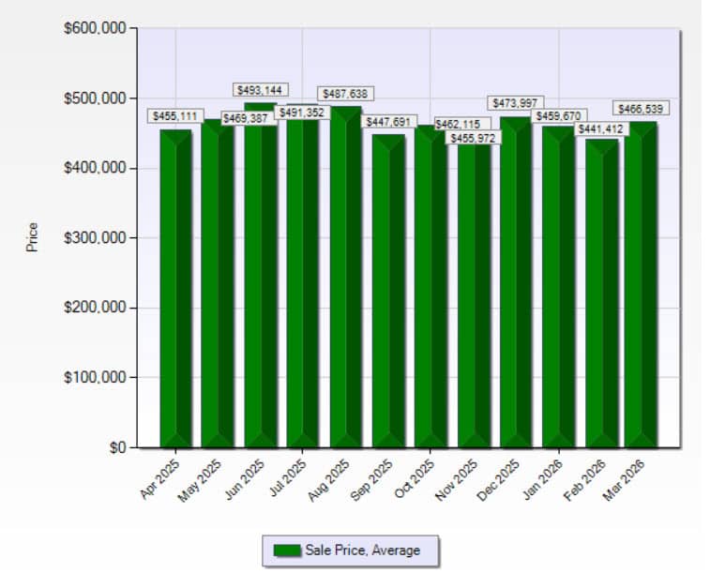Select the Apr 2025 bar
Screen dimensions: 710x588
click(x=175, y=291)
